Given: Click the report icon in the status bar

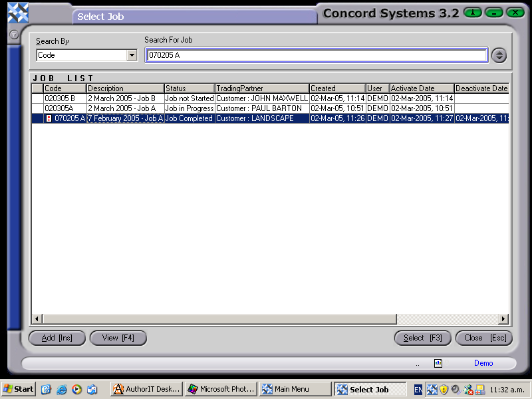Looking at the screenshot, I should (x=438, y=362).
